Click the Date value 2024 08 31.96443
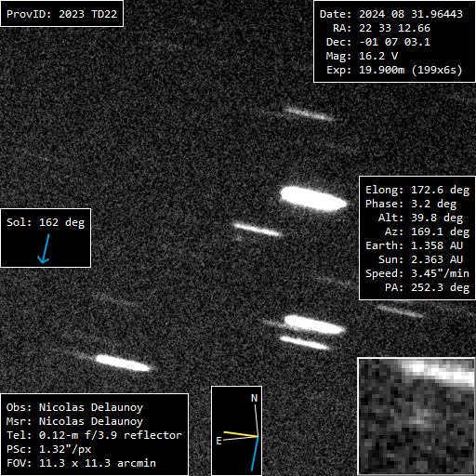476x476 pixels. pyautogui.click(x=411, y=14)
